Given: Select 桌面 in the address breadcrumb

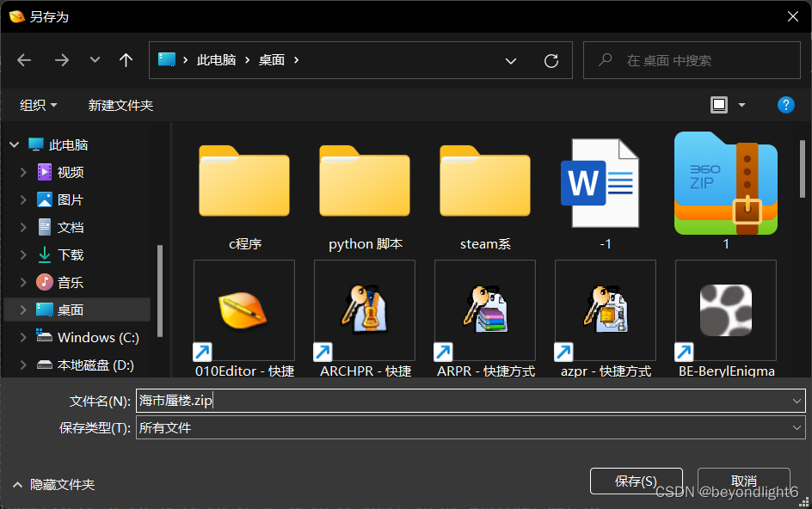Looking at the screenshot, I should coord(271,60).
